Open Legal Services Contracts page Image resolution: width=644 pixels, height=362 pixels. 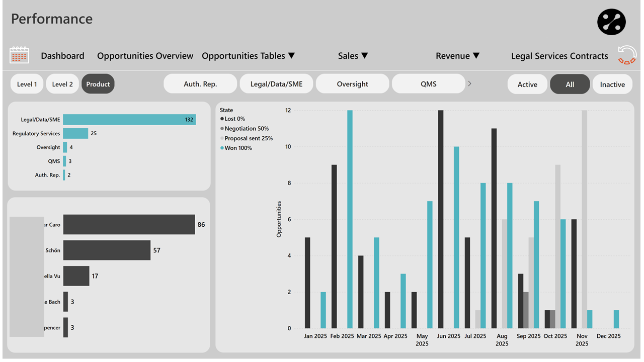click(x=559, y=56)
